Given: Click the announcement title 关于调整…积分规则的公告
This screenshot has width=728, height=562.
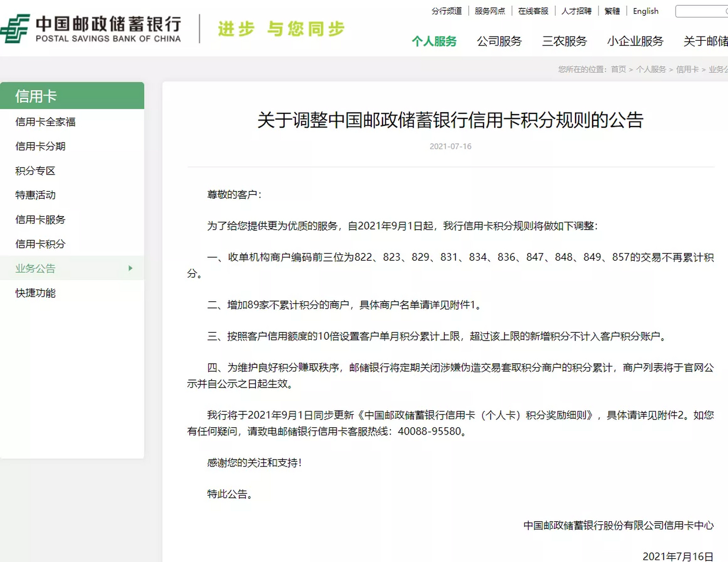Looking at the screenshot, I should pyautogui.click(x=450, y=120).
